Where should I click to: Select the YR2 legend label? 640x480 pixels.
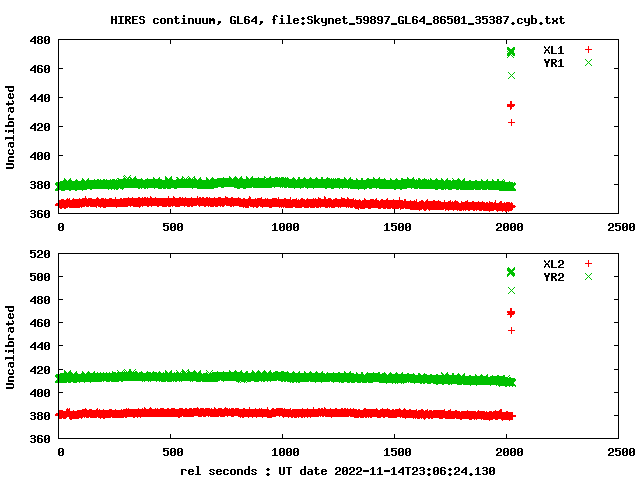(x=553, y=277)
